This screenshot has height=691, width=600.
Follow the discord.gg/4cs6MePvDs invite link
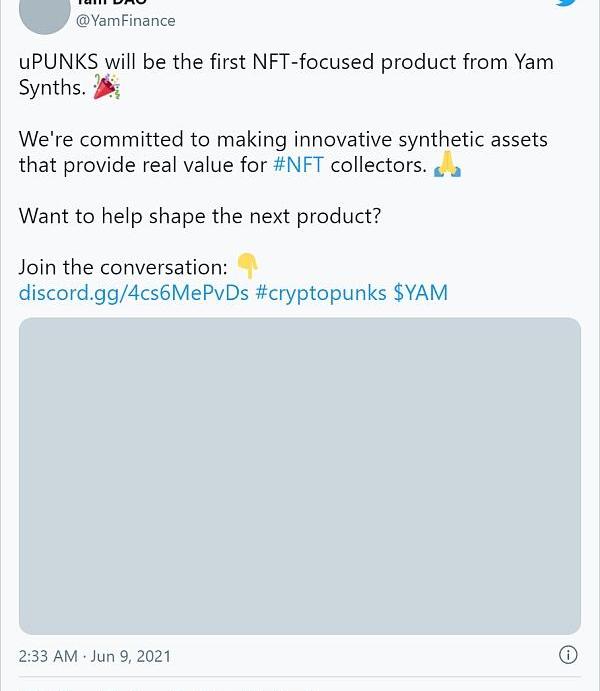pyautogui.click(x=133, y=293)
